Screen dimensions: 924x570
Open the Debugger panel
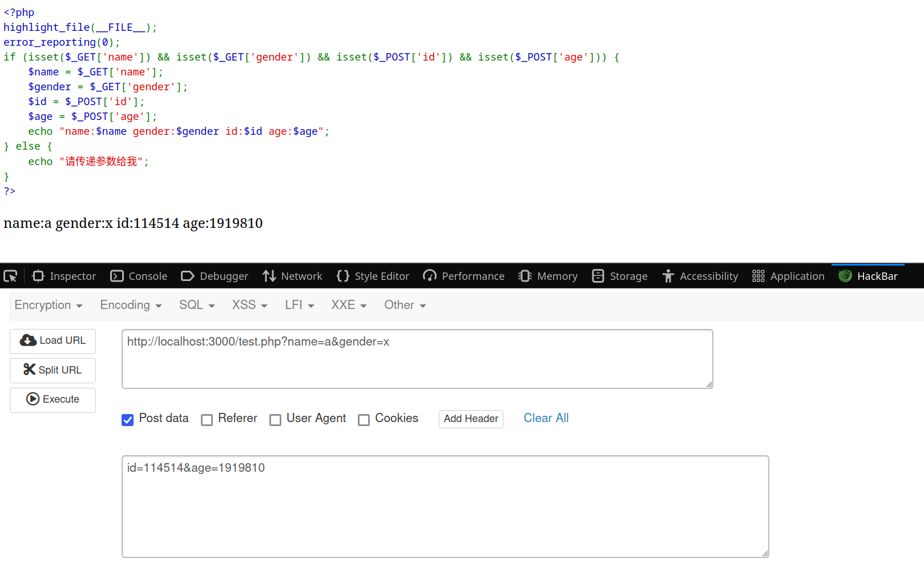click(215, 276)
